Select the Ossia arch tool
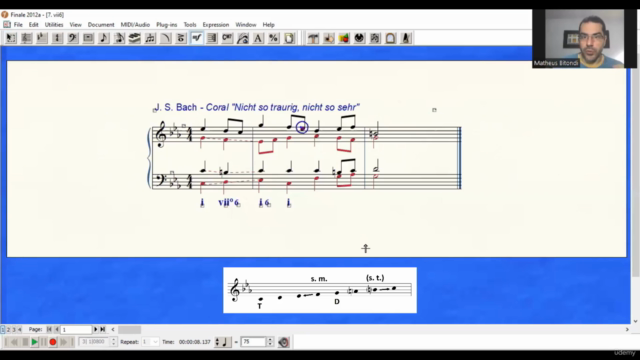The width and height of the screenshot is (640, 360). (x=390, y=38)
